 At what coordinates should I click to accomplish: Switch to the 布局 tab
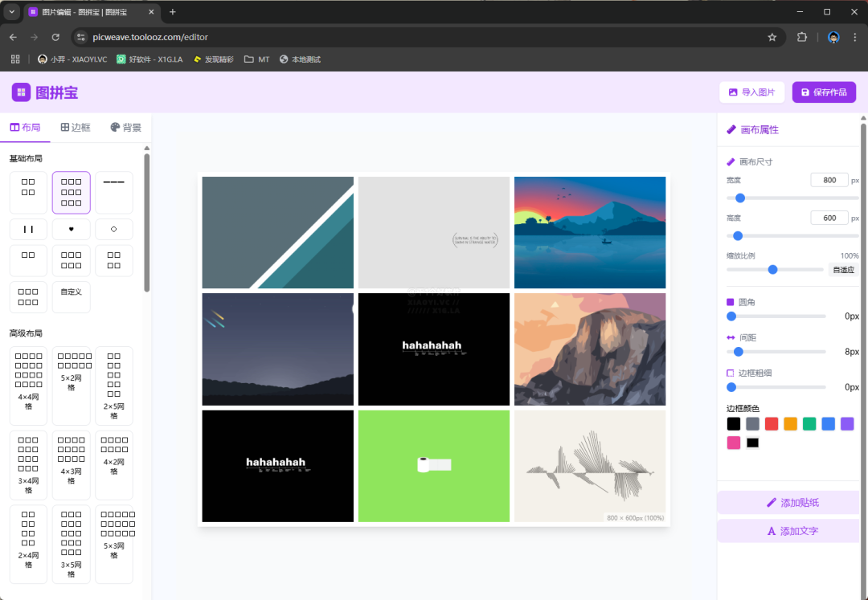click(x=26, y=127)
